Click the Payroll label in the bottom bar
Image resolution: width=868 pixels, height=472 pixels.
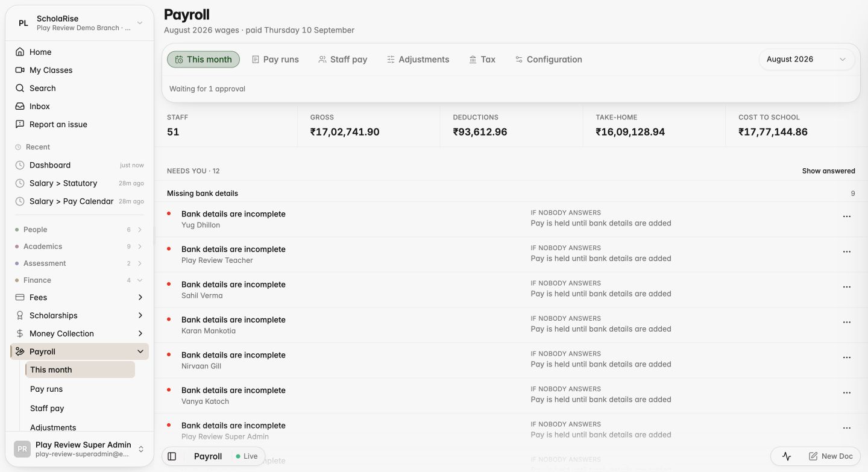coord(208,456)
